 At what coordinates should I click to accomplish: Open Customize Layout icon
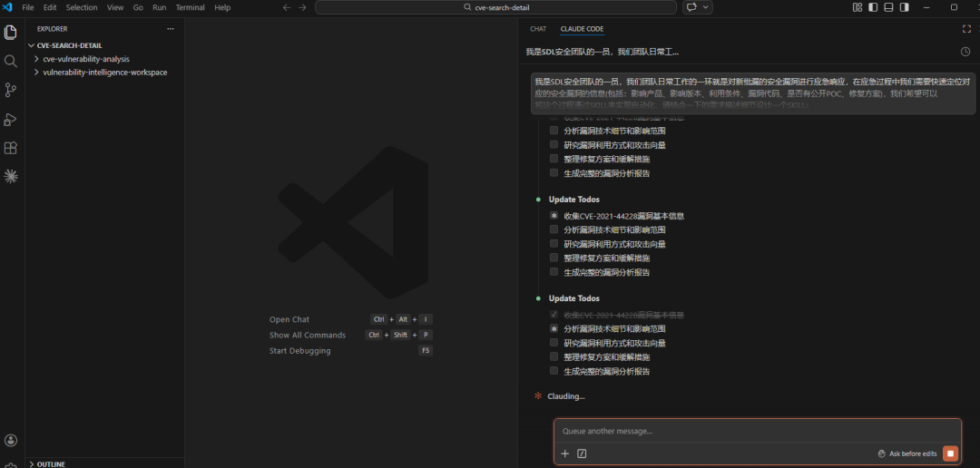857,7
